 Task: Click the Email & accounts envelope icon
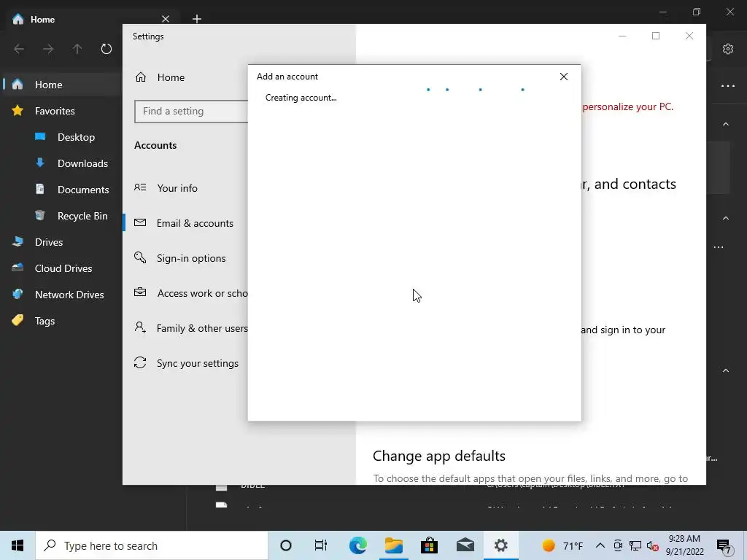coord(140,222)
